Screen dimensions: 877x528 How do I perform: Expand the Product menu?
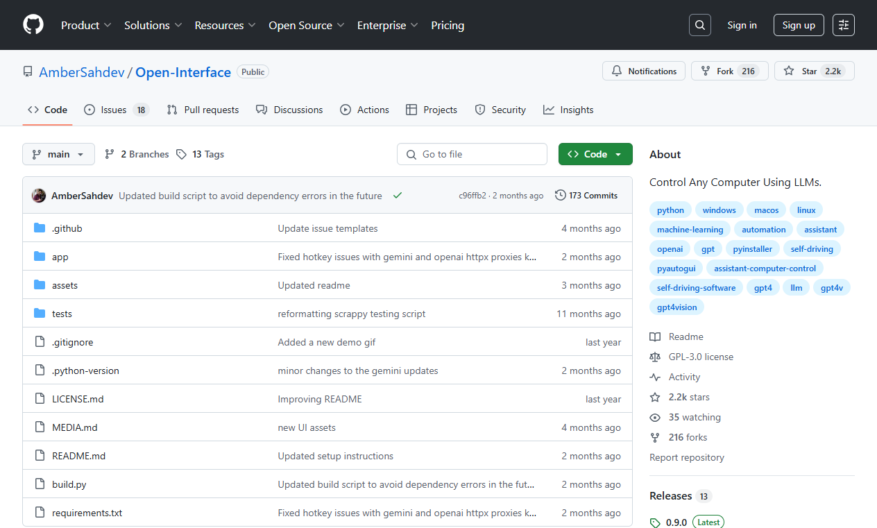[x=86, y=25]
